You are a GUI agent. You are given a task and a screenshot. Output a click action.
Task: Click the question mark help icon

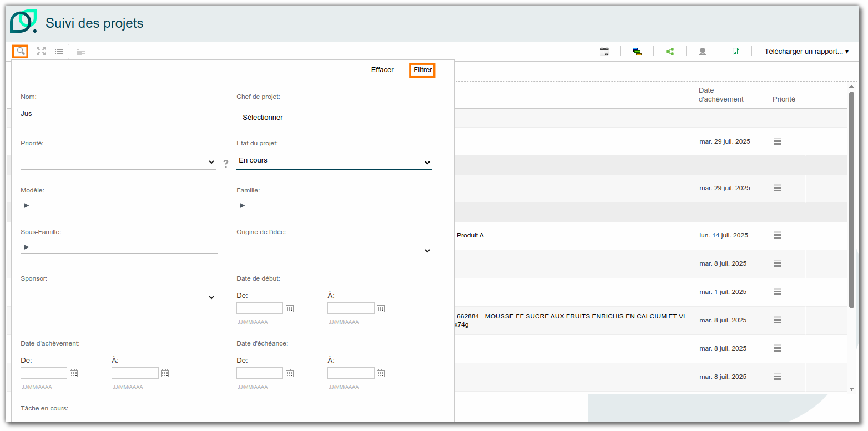click(226, 164)
